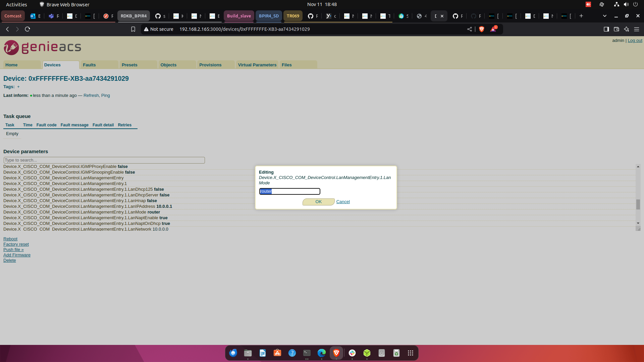Image resolution: width=644 pixels, height=362 pixels.
Task: Switch to the Presets tab
Action: (x=129, y=65)
